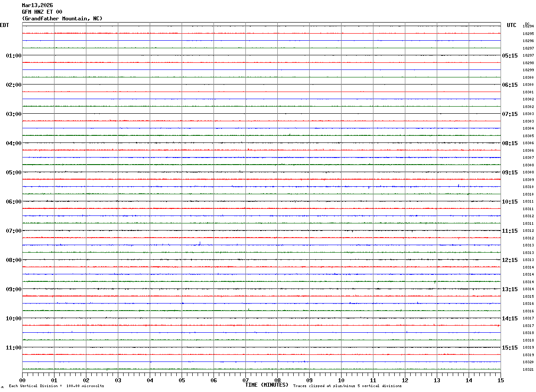This screenshot has height=392, width=536.
Task: Click the DC offset value "18295"
Action: 528,34
